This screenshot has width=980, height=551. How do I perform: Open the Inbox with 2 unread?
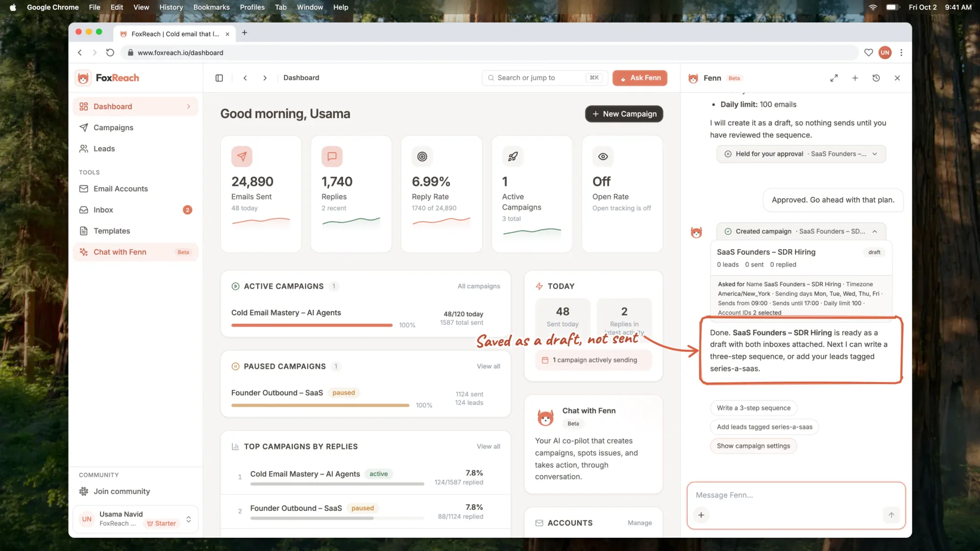(136, 210)
